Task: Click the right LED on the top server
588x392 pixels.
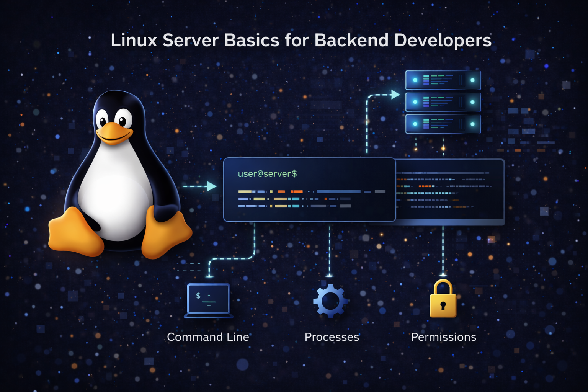Action: (x=472, y=80)
